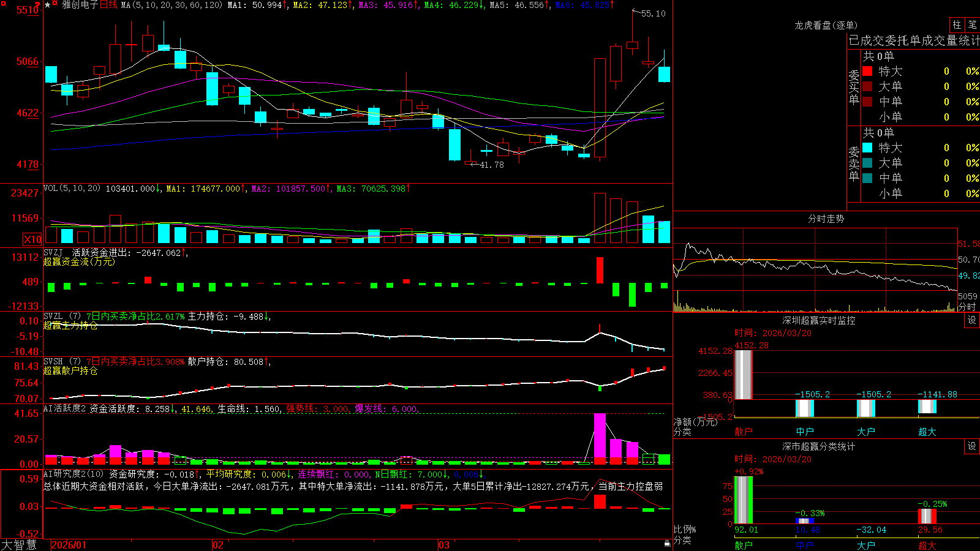Open 设 settings for 深市超赢分类统计
Viewport: 980px width, 551px height.
[x=972, y=446]
